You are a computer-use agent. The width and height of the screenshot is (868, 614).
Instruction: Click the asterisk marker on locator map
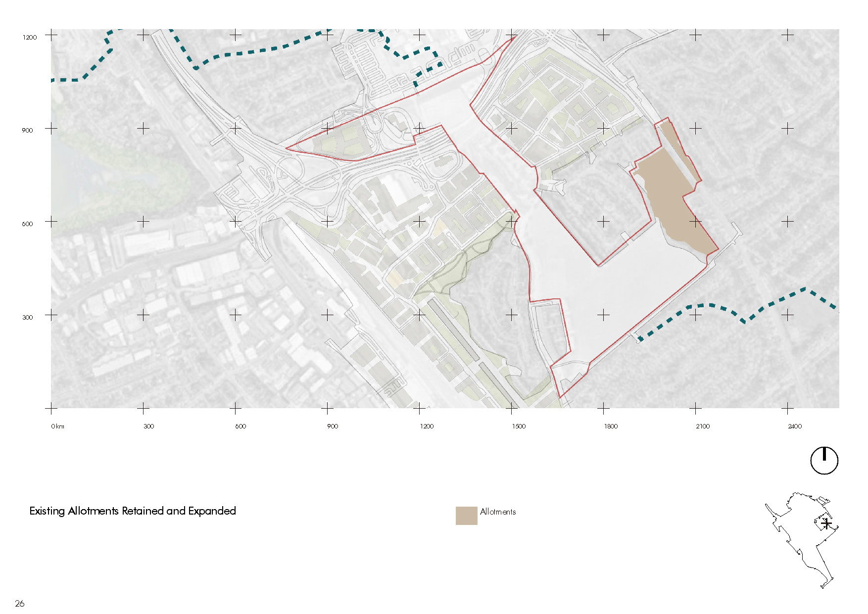point(826,523)
